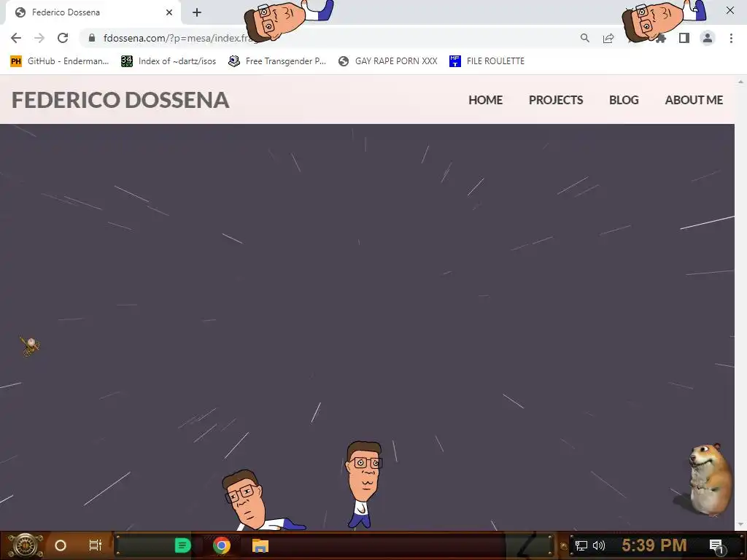747x560 pixels.
Task: Click the 5:39 PM taskbar clock
Action: 654,545
